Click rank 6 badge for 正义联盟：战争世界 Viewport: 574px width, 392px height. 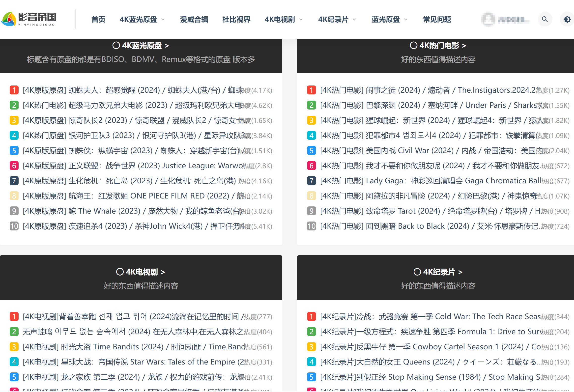14,166
